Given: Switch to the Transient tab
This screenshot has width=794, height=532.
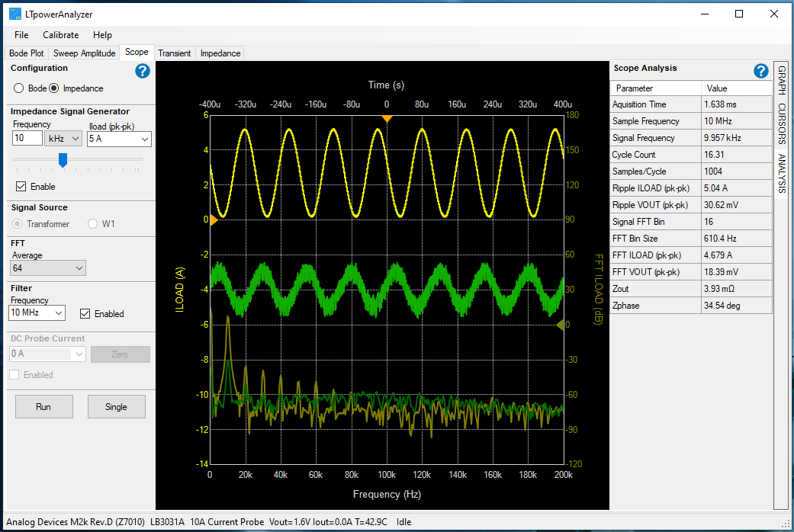Looking at the screenshot, I should tap(175, 53).
